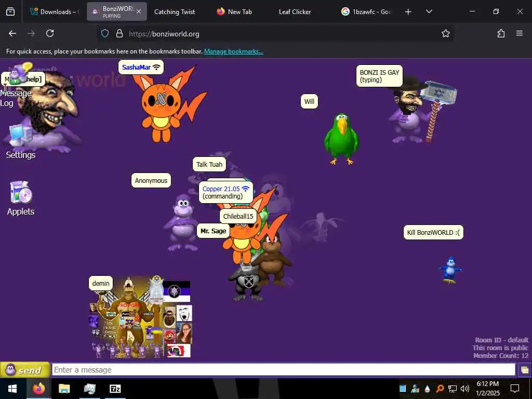Switch to the 1bzawfc Google tab

pyautogui.click(x=366, y=12)
